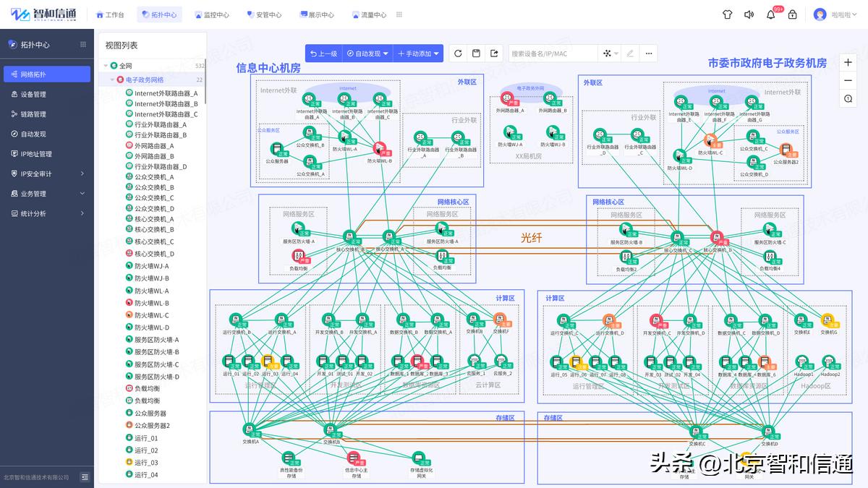868x488 pixels.
Task: Click the save snapshot icon on the toolbar
Action: (x=476, y=53)
